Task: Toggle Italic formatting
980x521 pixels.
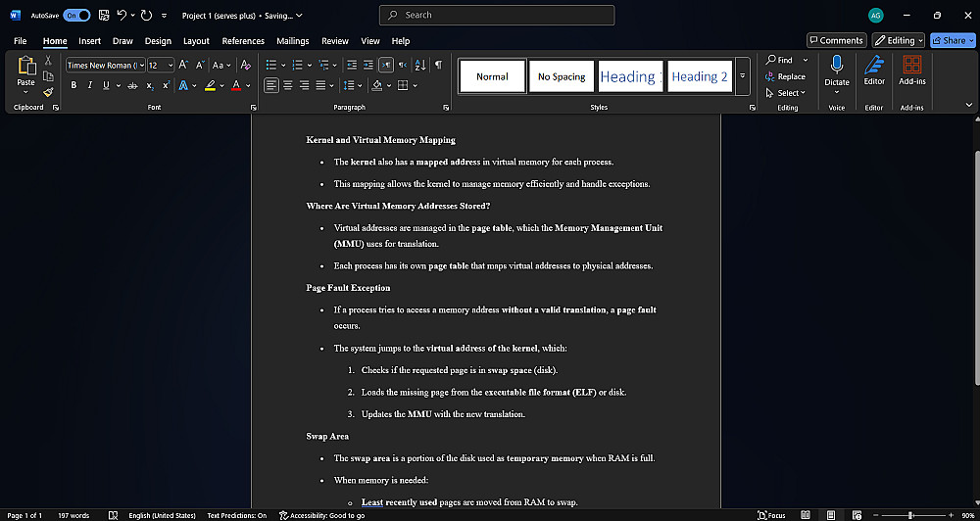Action: (90, 85)
